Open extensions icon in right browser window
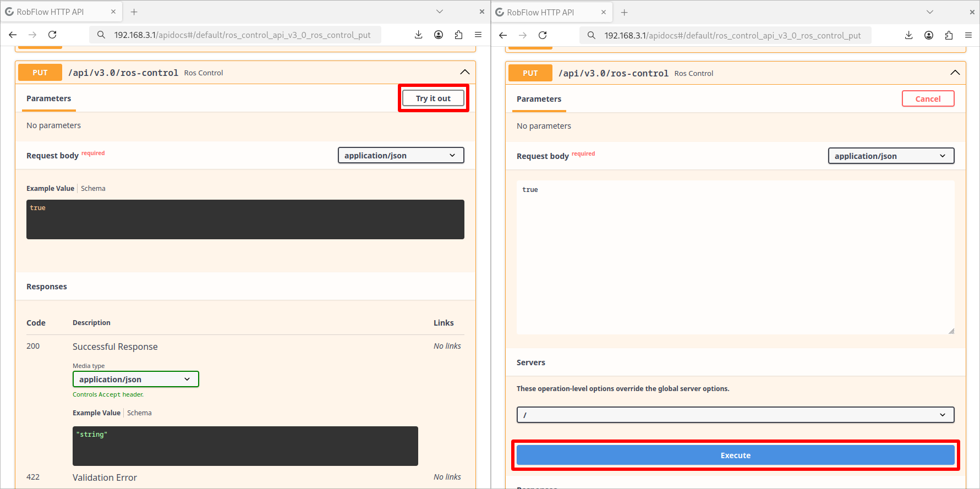The height and width of the screenshot is (489, 980). point(949,35)
